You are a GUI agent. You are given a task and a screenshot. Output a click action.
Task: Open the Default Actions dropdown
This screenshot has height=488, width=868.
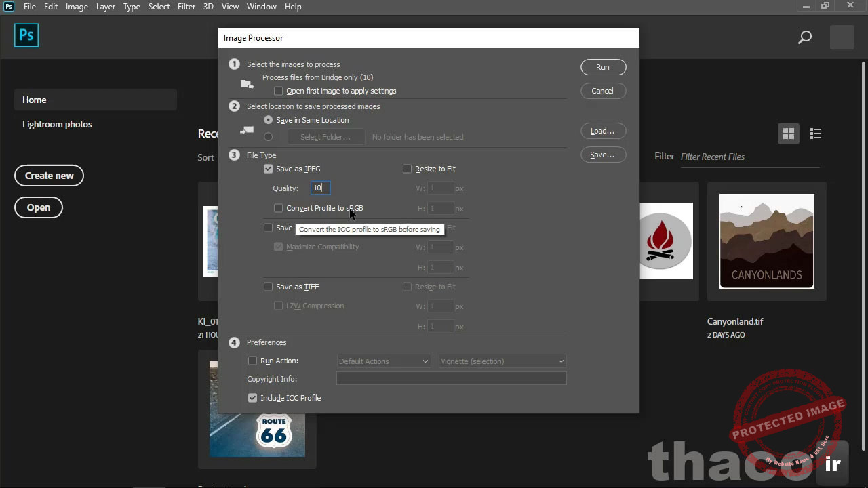click(x=383, y=361)
